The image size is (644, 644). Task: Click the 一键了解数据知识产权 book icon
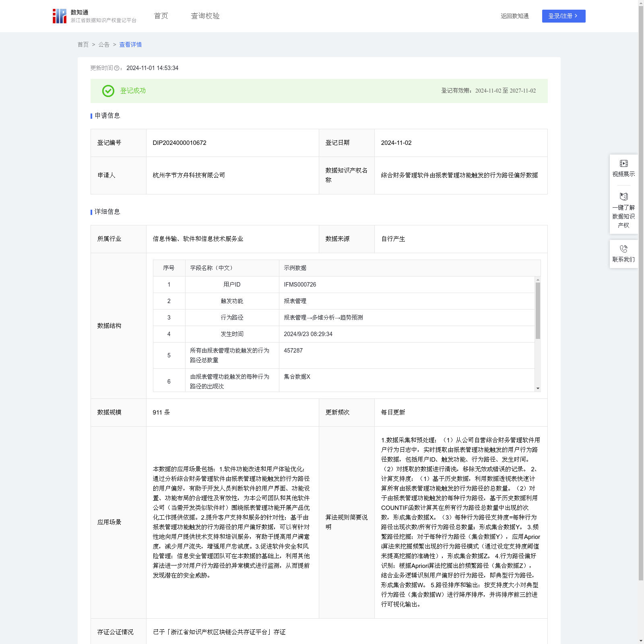[623, 197]
